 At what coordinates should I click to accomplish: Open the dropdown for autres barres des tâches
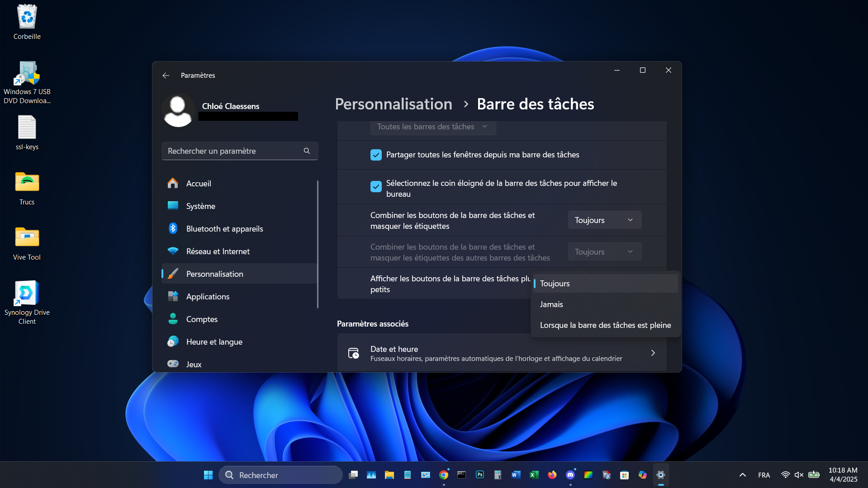[605, 251]
